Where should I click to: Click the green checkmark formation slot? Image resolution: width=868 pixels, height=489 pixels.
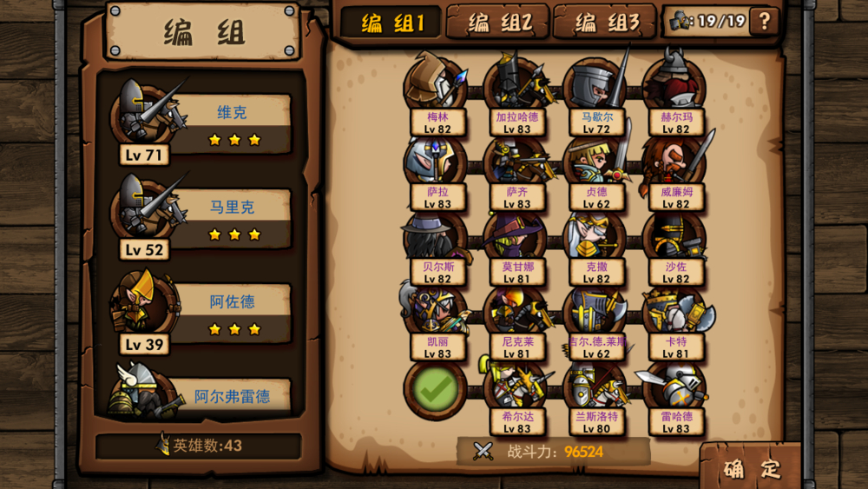(435, 388)
